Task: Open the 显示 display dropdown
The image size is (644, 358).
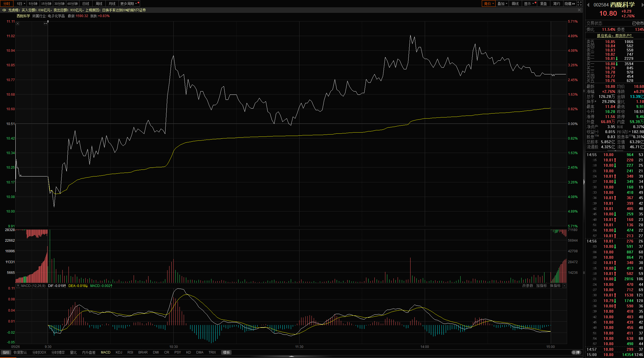Action: click(529, 4)
